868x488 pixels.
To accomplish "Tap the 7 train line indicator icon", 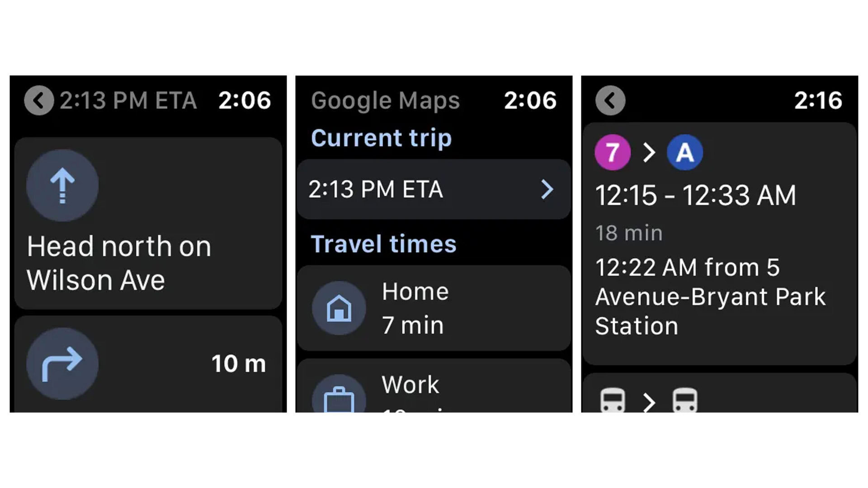I will (x=611, y=152).
